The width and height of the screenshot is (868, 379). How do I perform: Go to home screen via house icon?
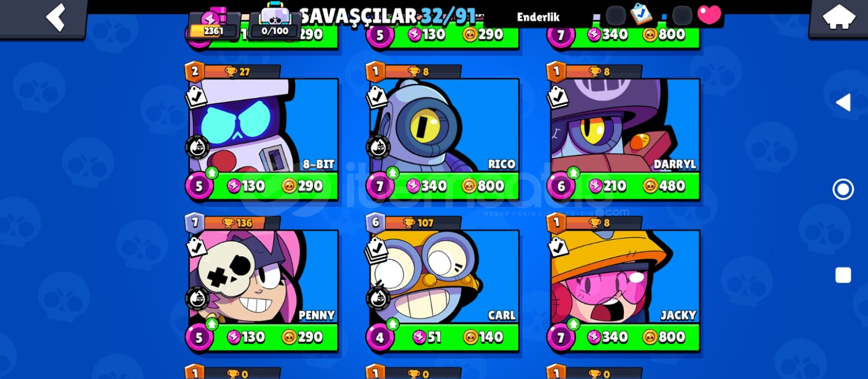[x=839, y=17]
